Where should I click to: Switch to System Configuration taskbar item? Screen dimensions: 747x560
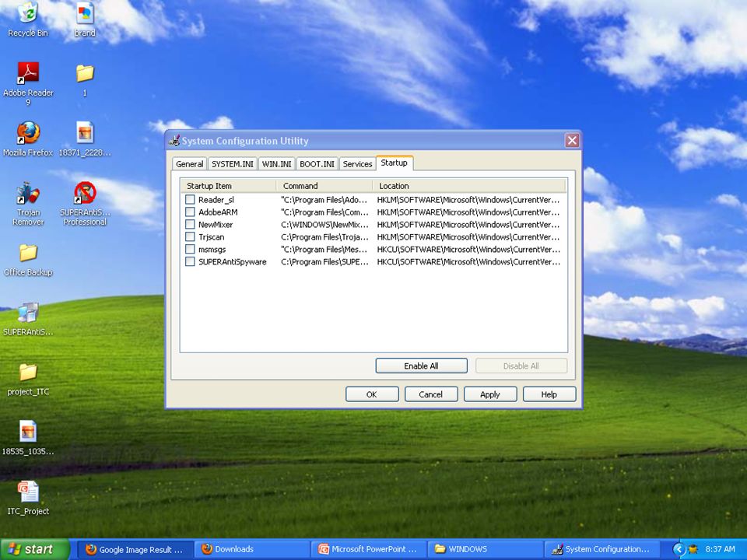[601, 549]
